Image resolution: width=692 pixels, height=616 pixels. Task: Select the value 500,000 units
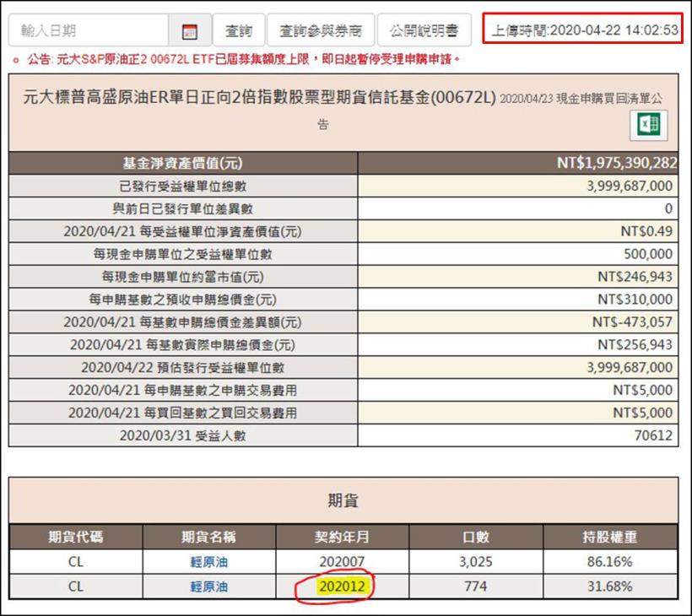[x=648, y=254]
